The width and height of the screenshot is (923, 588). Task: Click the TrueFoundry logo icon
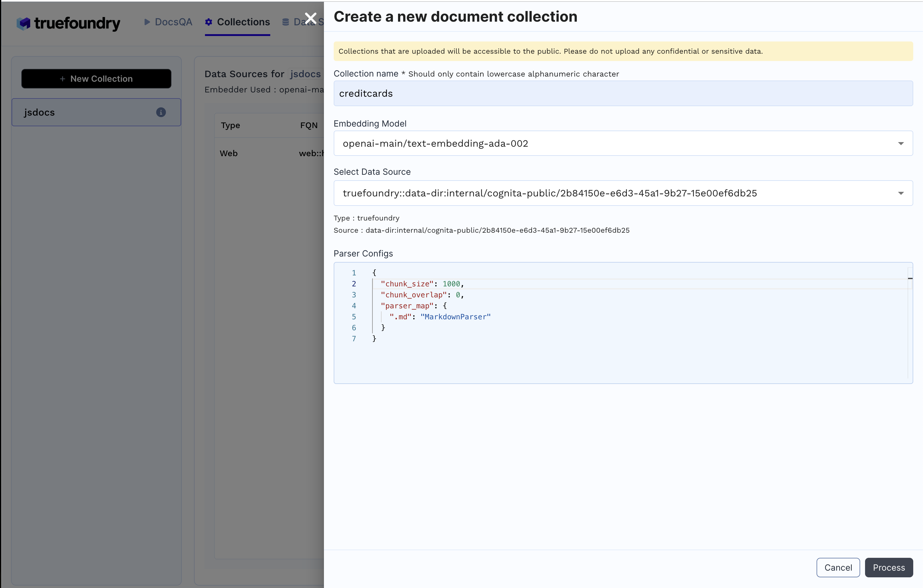(23, 22)
